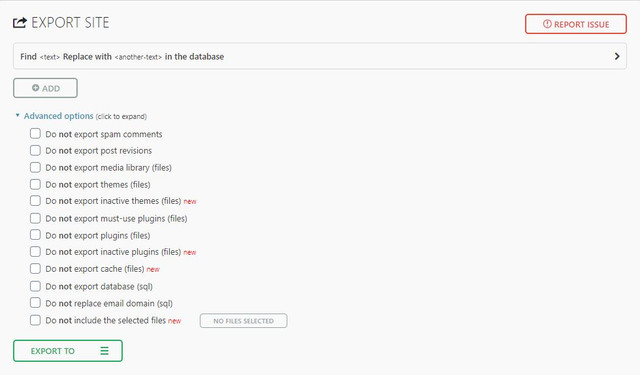Click the Find text Replace with panel text
The height and width of the screenshot is (375, 640).
coord(122,56)
